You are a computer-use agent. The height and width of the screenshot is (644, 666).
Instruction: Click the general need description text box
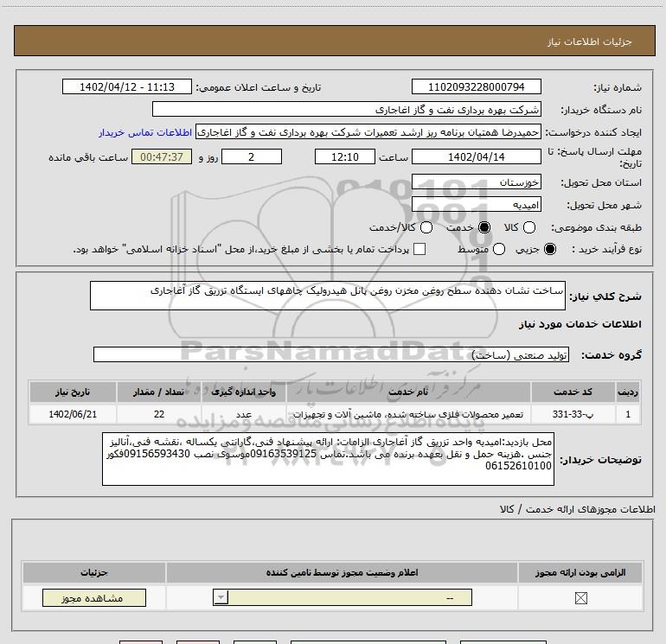328,296
